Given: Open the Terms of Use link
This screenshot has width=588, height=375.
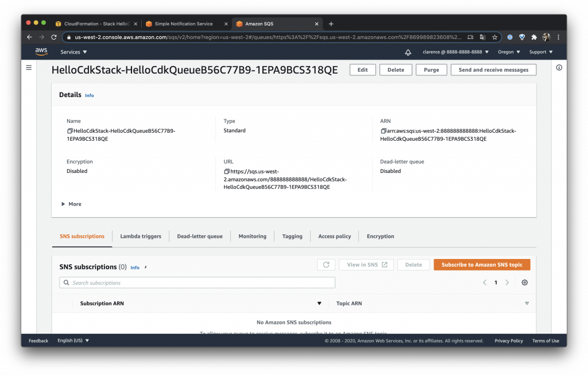Looking at the screenshot, I should click(546, 341).
